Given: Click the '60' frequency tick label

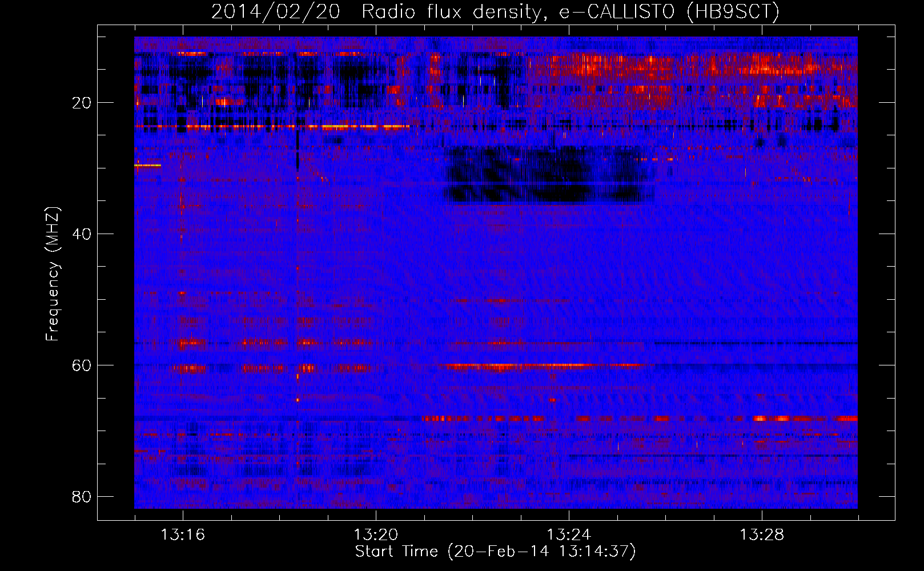Looking at the screenshot, I should point(82,365).
